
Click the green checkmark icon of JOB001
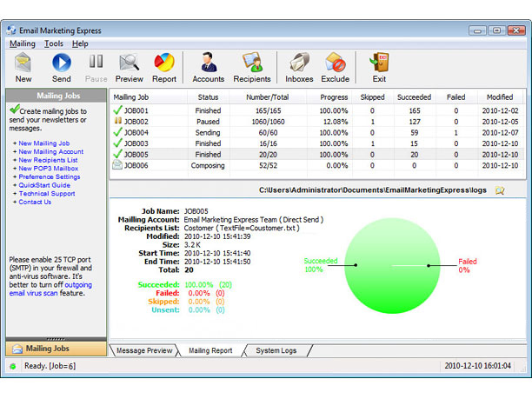click(117, 110)
